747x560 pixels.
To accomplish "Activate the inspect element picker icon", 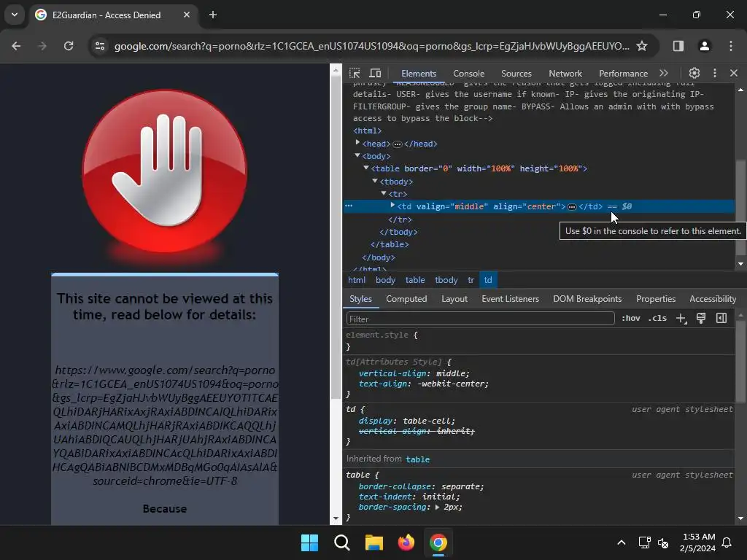I will 355,74.
